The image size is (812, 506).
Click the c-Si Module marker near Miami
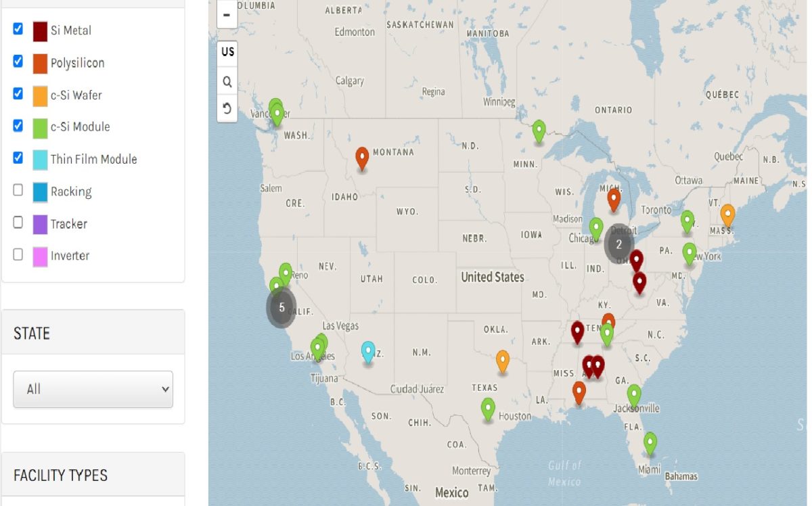(650, 443)
